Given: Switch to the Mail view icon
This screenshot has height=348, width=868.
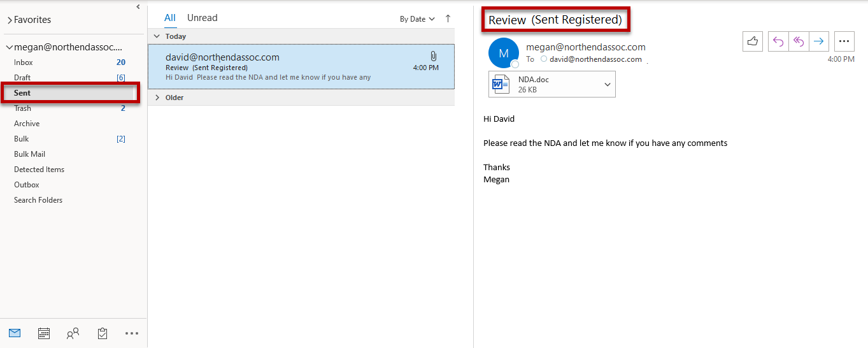Looking at the screenshot, I should point(15,333).
